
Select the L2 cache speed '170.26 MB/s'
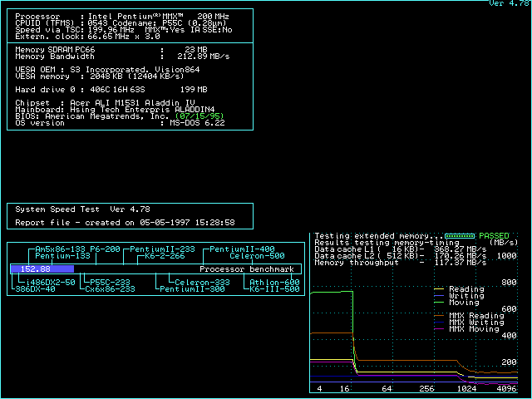coord(460,256)
